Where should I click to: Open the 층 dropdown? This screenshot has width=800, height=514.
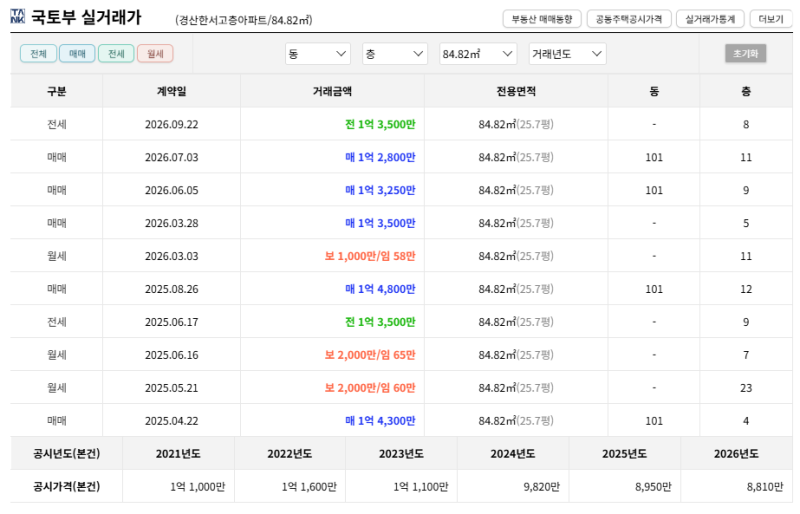[x=394, y=54]
